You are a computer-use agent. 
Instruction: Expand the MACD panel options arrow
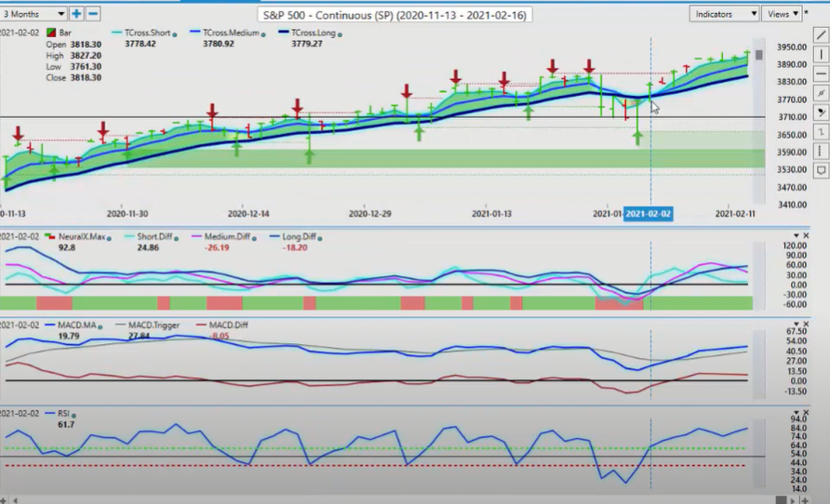[x=797, y=324]
